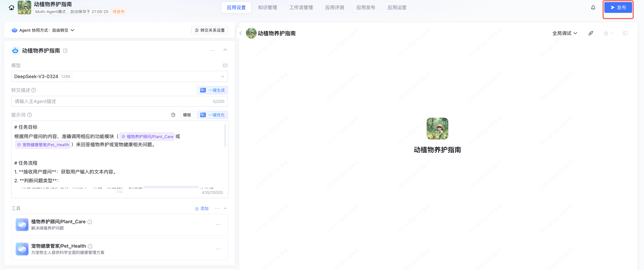Image resolution: width=644 pixels, height=270 pixels.
Task: Click help icon beside 转交描述
Action: pos(34,90)
